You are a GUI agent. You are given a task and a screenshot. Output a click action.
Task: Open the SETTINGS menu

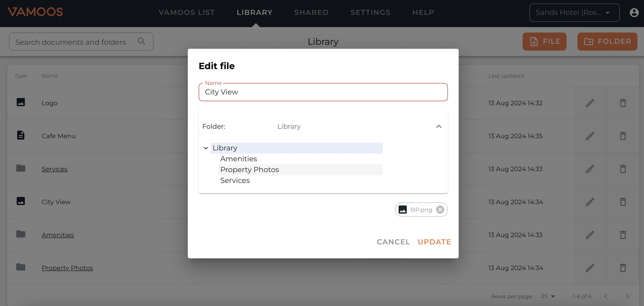pyautogui.click(x=370, y=12)
